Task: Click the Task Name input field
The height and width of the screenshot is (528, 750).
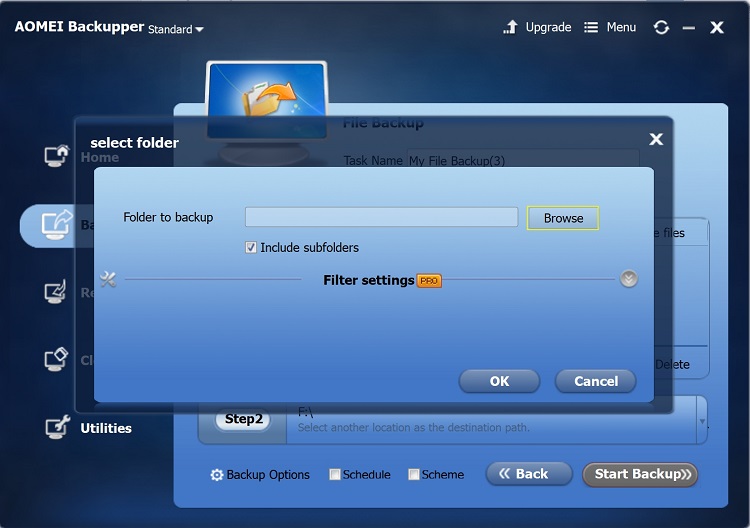Action: coord(523,158)
